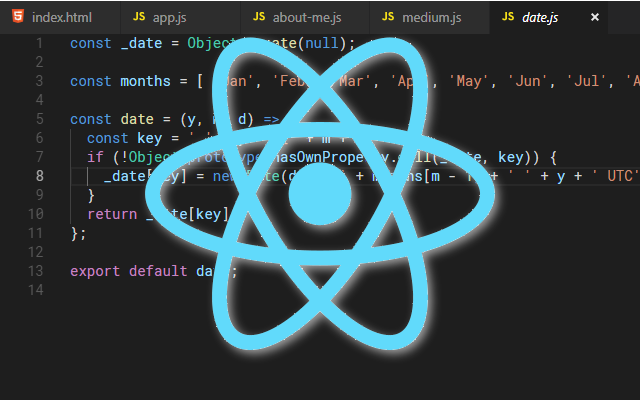Click the 'Jun' string in months array
The height and width of the screenshot is (400, 640).
[528, 81]
